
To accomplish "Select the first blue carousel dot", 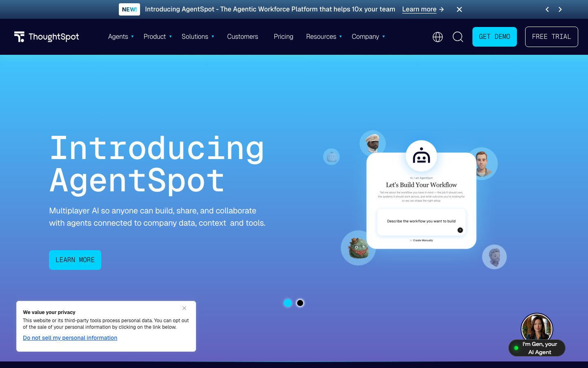I will pyautogui.click(x=288, y=303).
